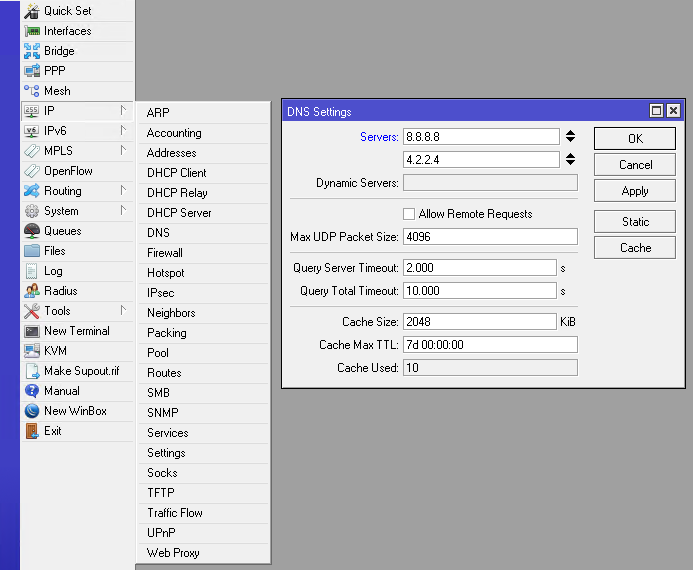The height and width of the screenshot is (570, 693).
Task: Click the System gear icon
Action: 32,211
